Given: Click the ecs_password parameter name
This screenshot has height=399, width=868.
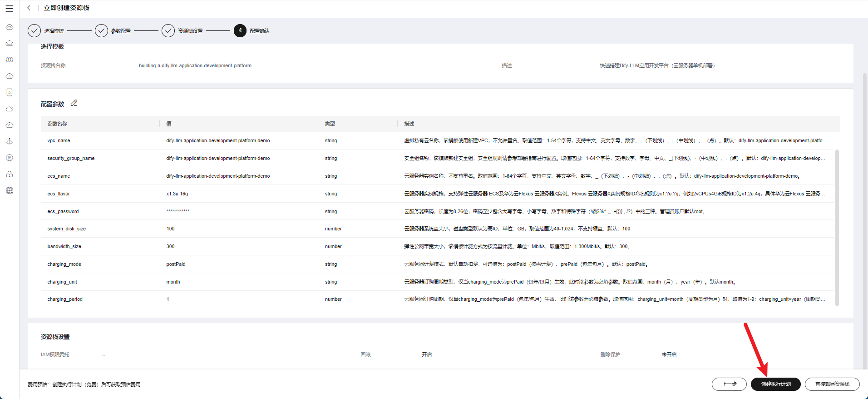Looking at the screenshot, I should click(63, 212).
